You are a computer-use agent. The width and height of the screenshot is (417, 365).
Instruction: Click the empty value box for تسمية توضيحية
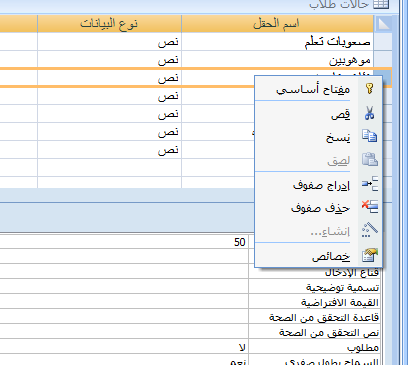[x=124, y=286]
